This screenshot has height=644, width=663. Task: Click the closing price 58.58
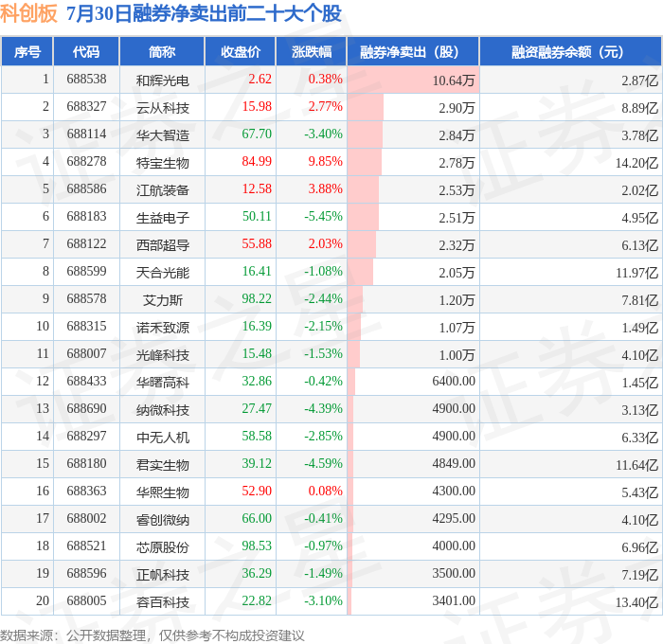tap(257, 437)
